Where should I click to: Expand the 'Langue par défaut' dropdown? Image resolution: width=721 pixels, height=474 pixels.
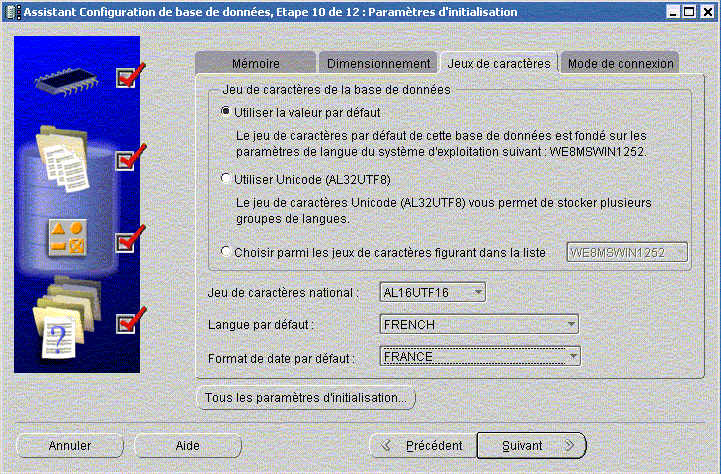click(x=479, y=324)
